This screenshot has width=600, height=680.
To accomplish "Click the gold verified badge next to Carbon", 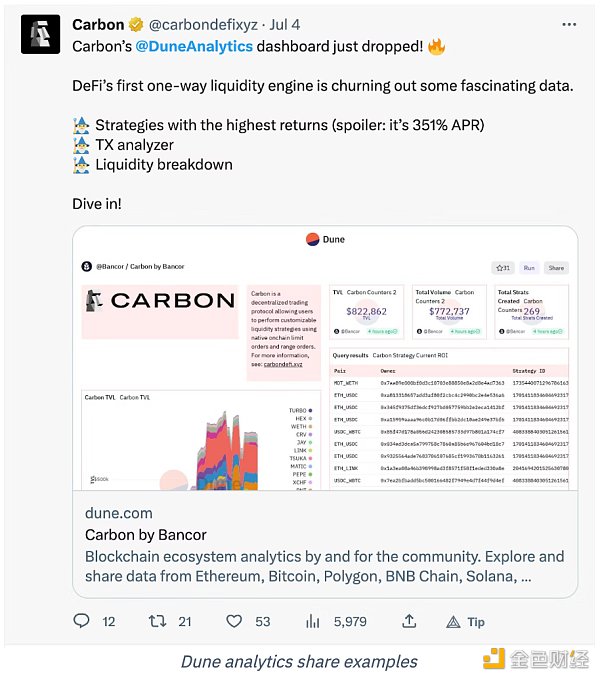I will 136,25.
